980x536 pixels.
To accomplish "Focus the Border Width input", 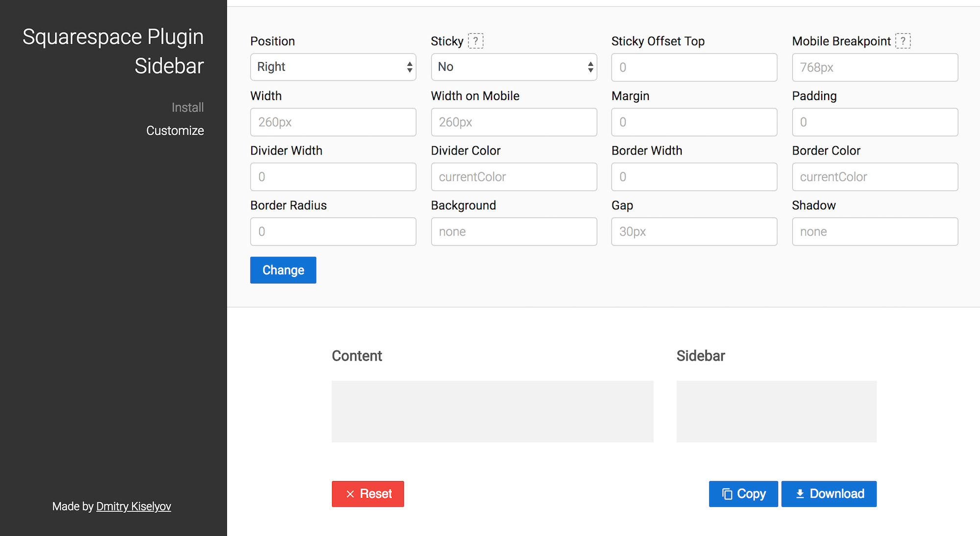I will 694,177.
